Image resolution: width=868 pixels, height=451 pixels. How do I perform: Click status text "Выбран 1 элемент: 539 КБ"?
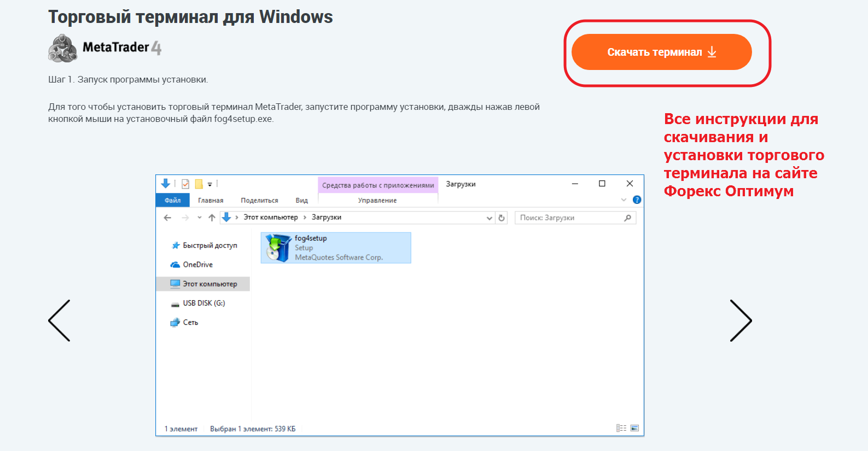(x=253, y=429)
